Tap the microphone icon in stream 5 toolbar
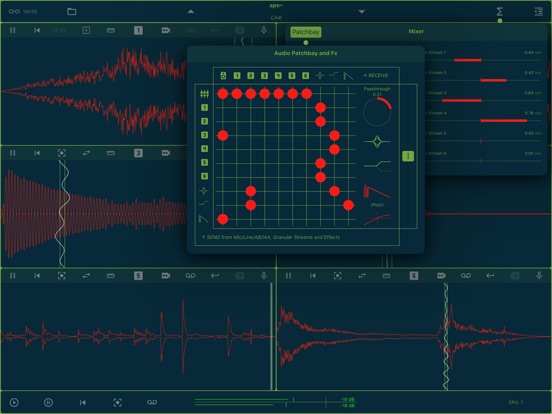 point(264,275)
